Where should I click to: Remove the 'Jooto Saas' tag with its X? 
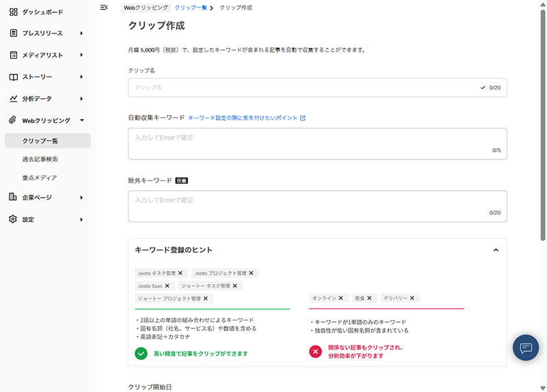click(x=167, y=285)
